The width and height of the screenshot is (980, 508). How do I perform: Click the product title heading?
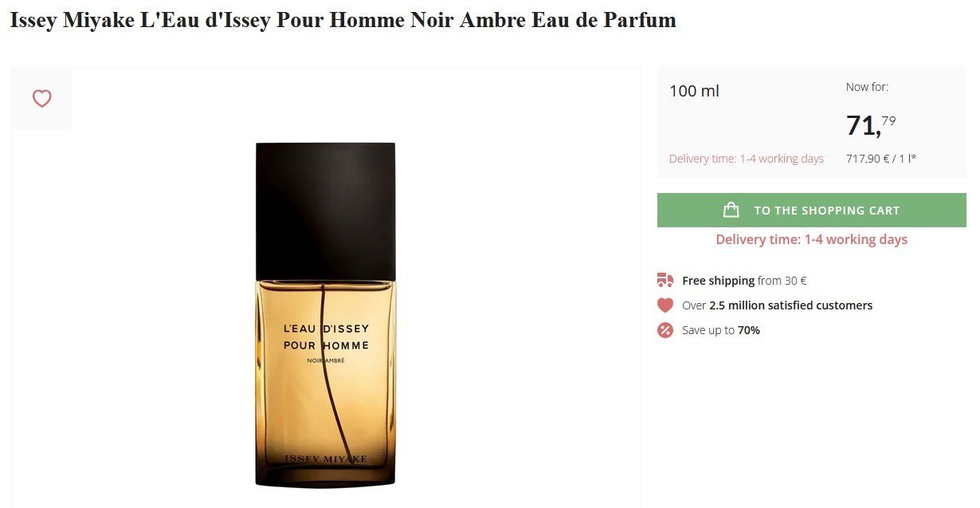[343, 20]
